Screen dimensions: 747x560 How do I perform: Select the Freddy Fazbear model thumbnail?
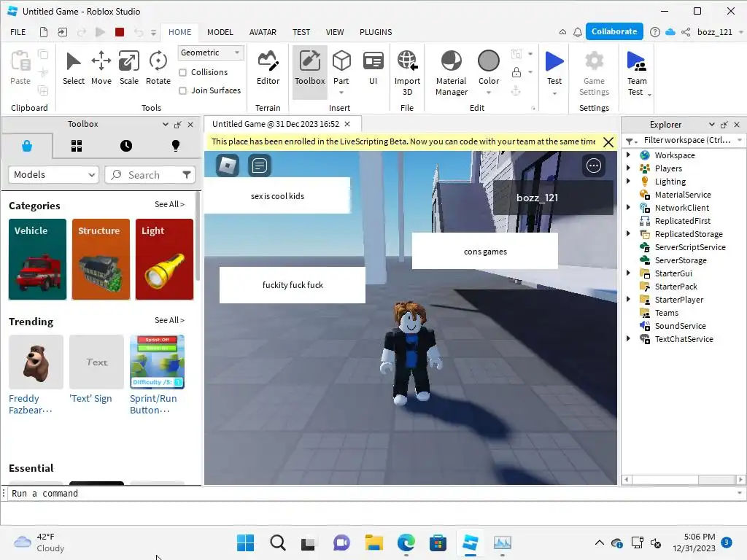(36, 362)
